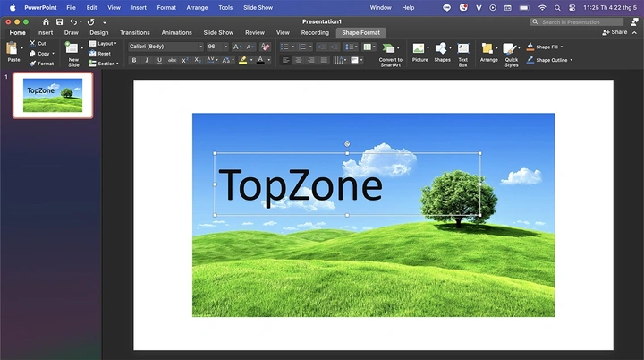644x360 pixels.
Task: Switch to the Animations tab
Action: coord(176,32)
